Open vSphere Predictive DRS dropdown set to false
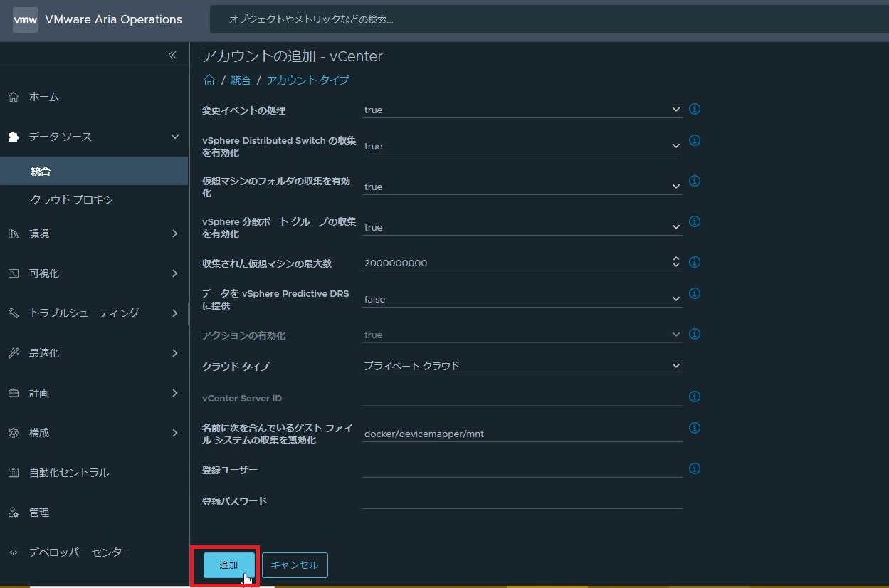 522,299
